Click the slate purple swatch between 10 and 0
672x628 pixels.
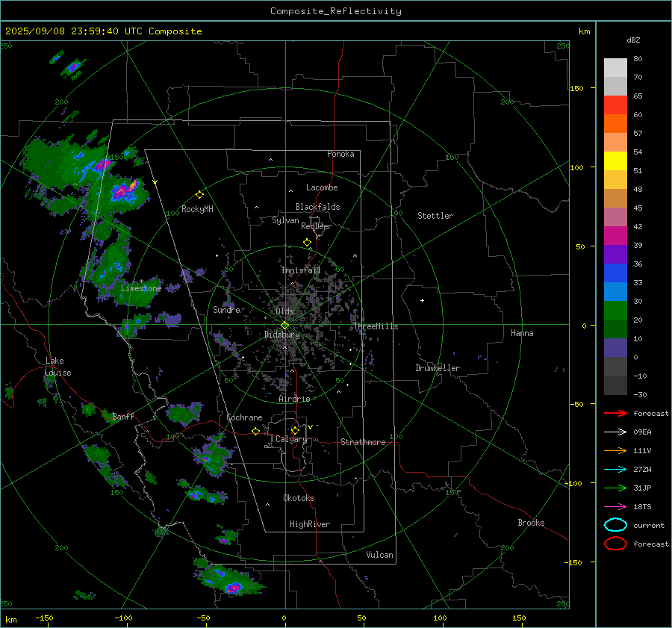coord(615,348)
